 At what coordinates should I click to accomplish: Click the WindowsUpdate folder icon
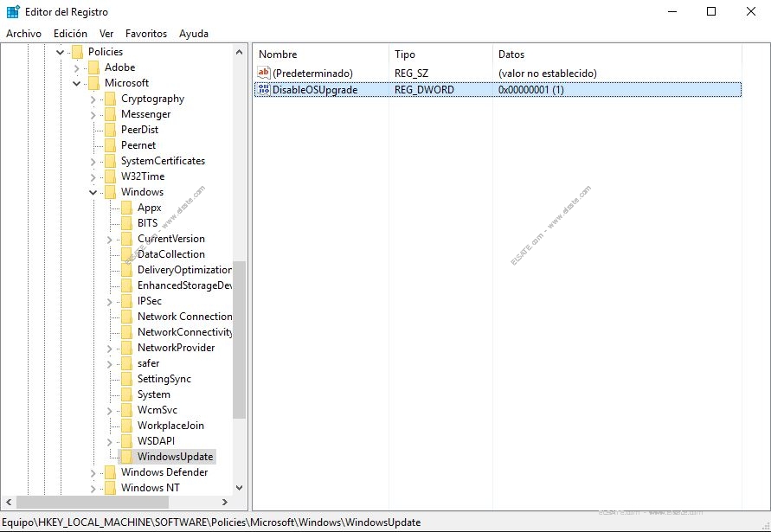tap(126, 457)
